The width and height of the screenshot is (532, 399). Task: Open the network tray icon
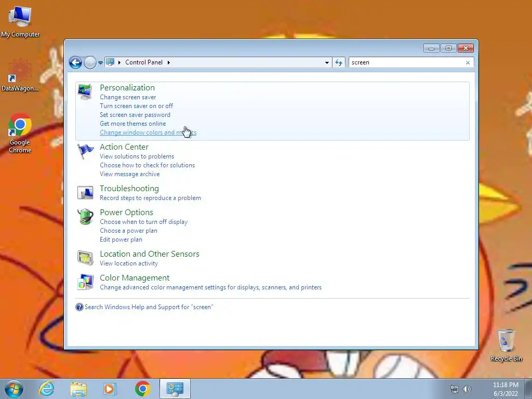454,389
